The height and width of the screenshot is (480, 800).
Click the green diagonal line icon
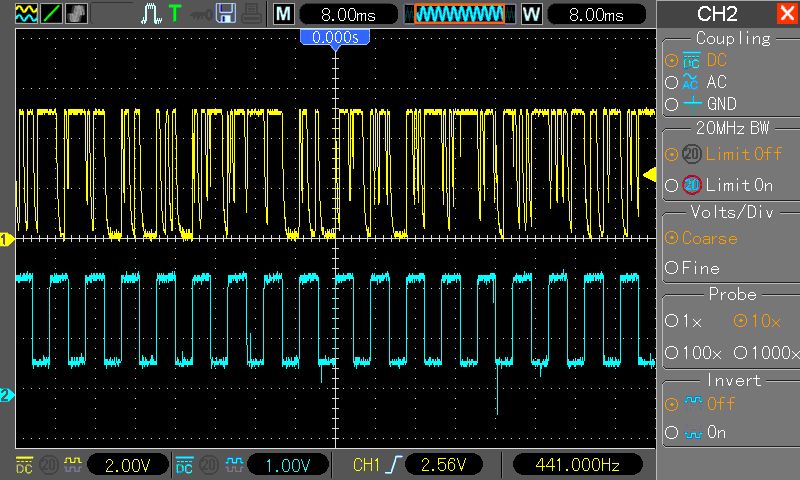[51, 13]
